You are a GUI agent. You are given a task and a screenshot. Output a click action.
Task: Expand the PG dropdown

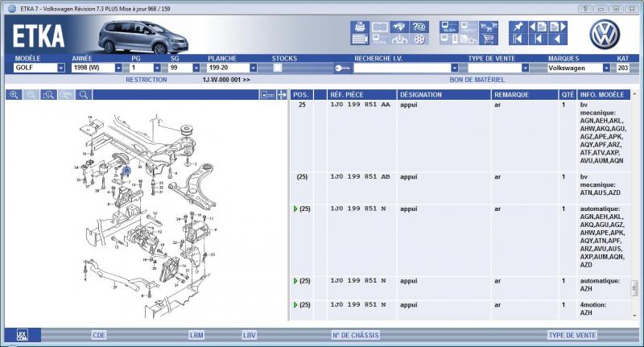tap(157, 68)
